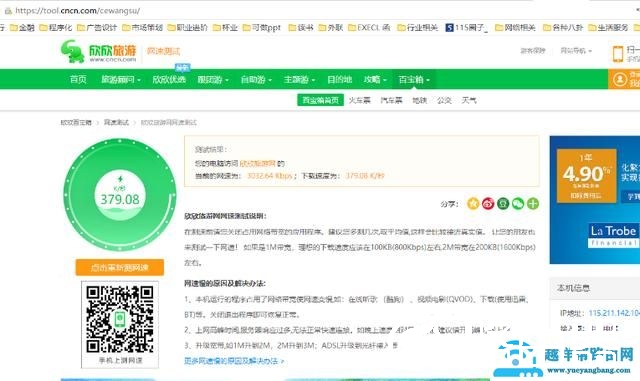Go to 首页 in green navigation
The width and height of the screenshot is (640, 381).
(78, 80)
